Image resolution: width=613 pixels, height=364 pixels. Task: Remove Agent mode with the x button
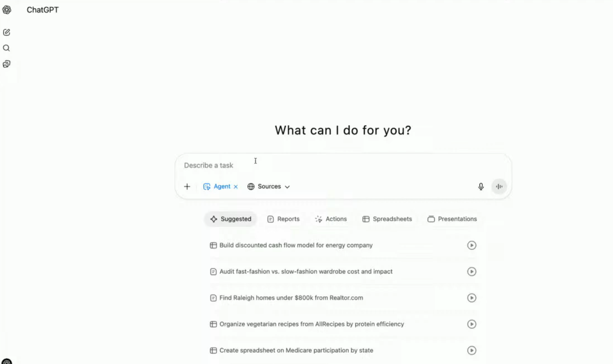[x=236, y=187]
